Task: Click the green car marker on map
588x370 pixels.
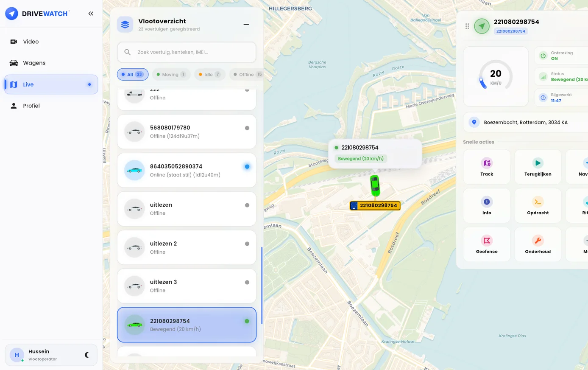Action: point(375,185)
